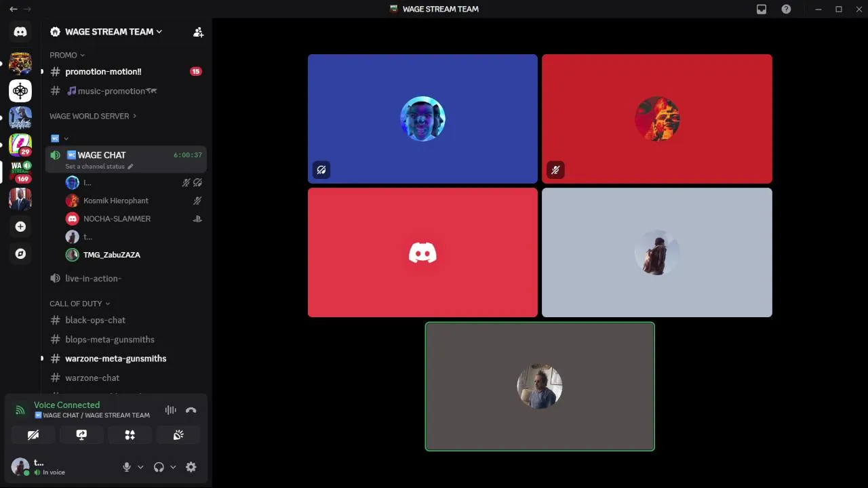Share your screen using the monitor icon

(x=81, y=435)
